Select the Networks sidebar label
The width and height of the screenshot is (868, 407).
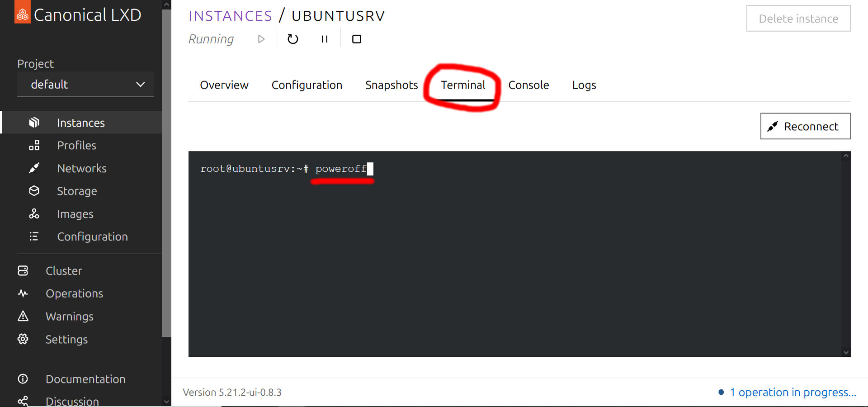tap(82, 168)
